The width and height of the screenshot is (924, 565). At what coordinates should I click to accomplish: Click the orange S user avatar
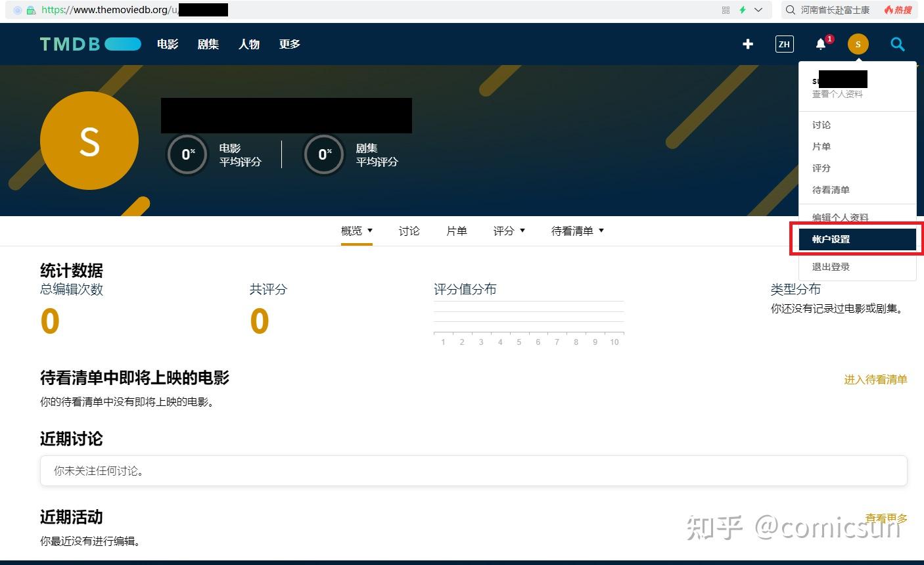coord(858,44)
